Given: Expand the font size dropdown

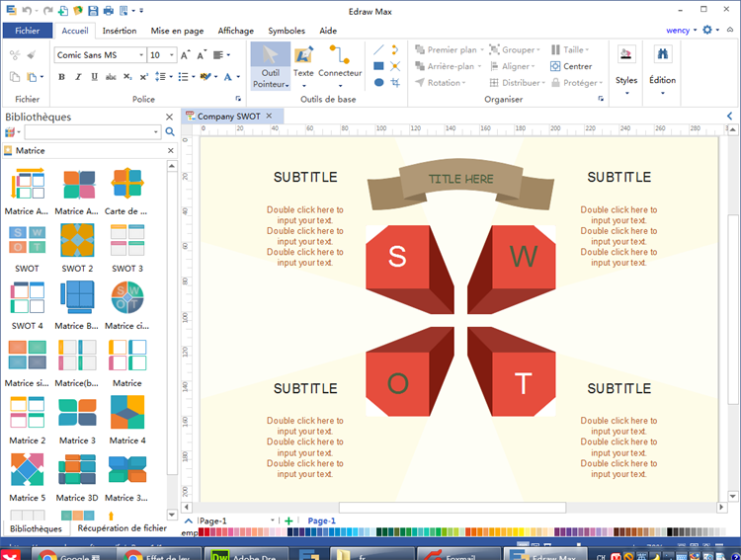Looking at the screenshot, I should point(172,55).
